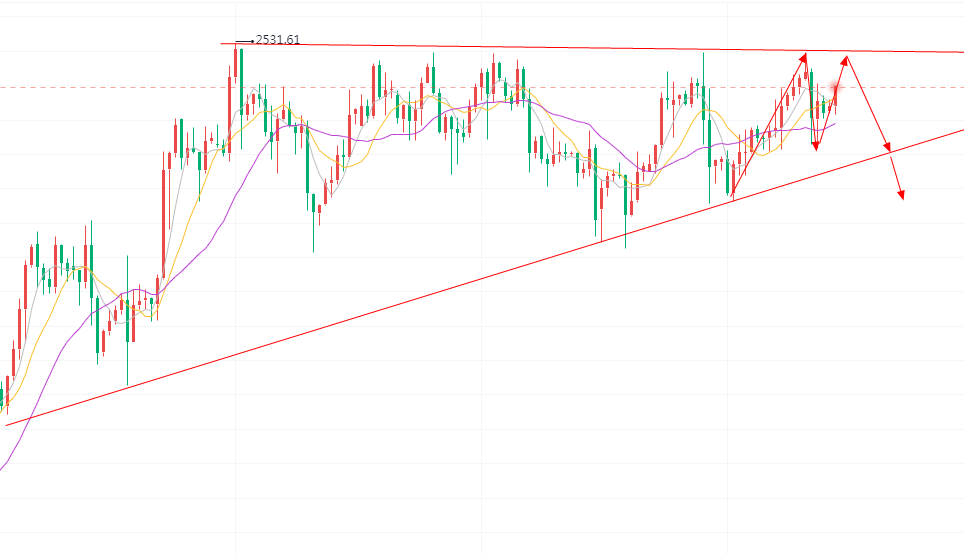
Task: Click the blurred red dot on the latest candle
Action: [x=836, y=89]
